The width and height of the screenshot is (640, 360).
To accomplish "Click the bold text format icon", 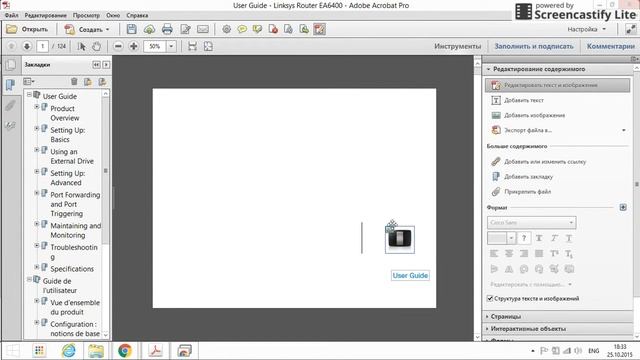I will pyautogui.click(x=539, y=238).
